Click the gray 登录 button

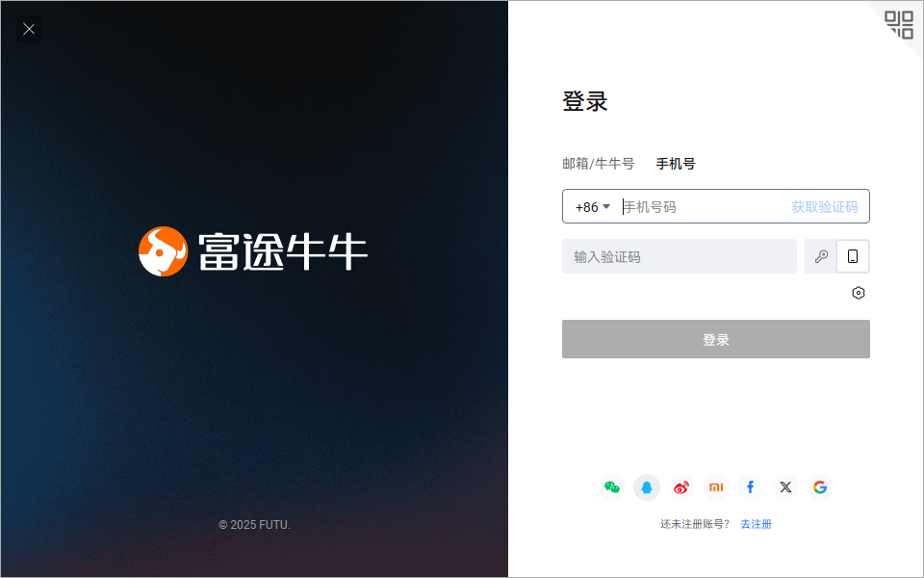[x=716, y=339]
